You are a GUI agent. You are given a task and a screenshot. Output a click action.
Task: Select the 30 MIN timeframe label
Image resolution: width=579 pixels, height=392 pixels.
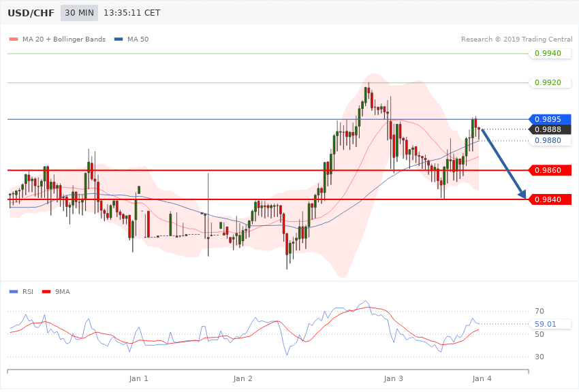point(80,13)
